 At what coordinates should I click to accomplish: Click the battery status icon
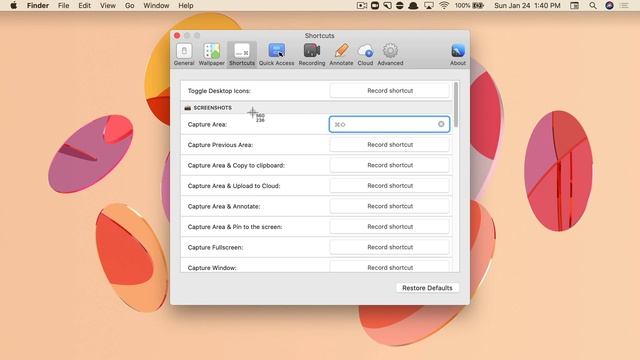point(478,6)
